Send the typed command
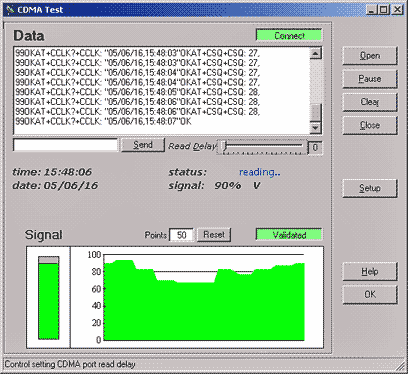 click(143, 145)
